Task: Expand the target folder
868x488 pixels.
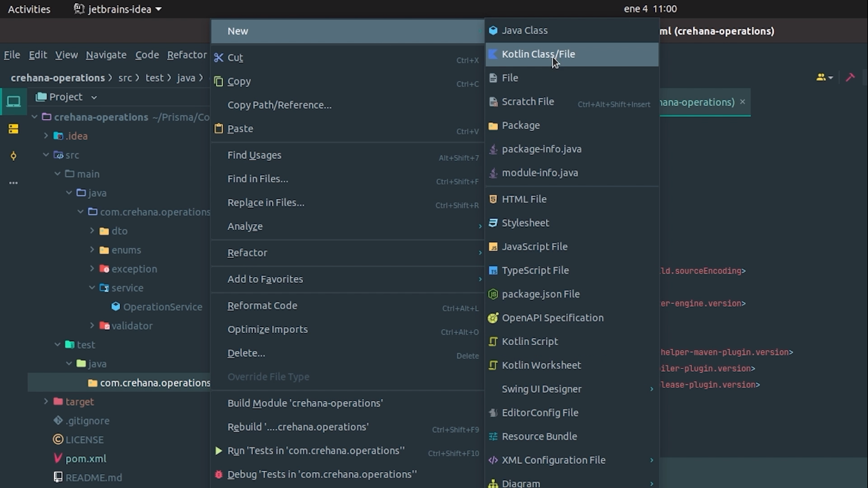Action: click(x=46, y=402)
